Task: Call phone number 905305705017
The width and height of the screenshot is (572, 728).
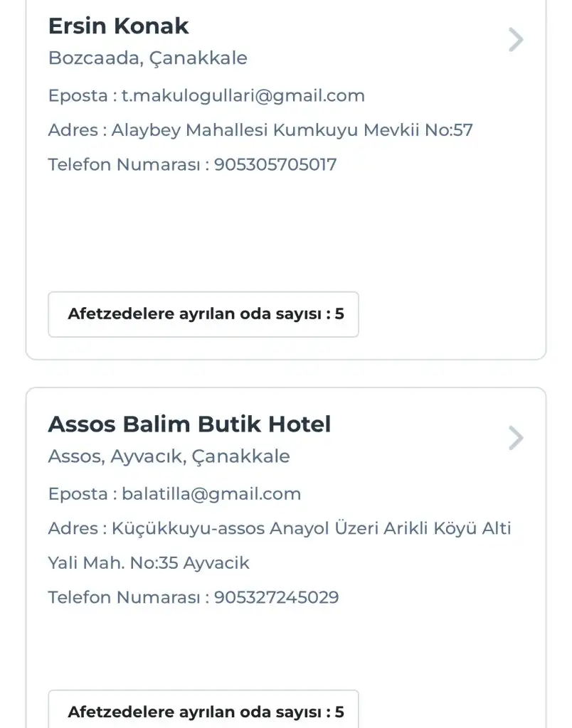Action: click(x=275, y=165)
